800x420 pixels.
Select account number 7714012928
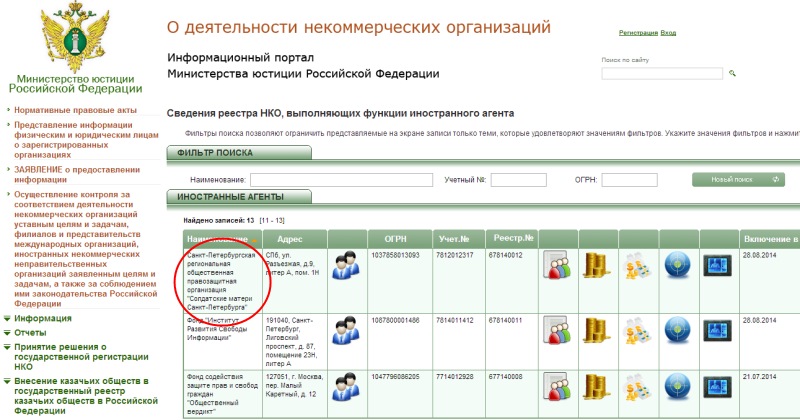tap(455, 377)
